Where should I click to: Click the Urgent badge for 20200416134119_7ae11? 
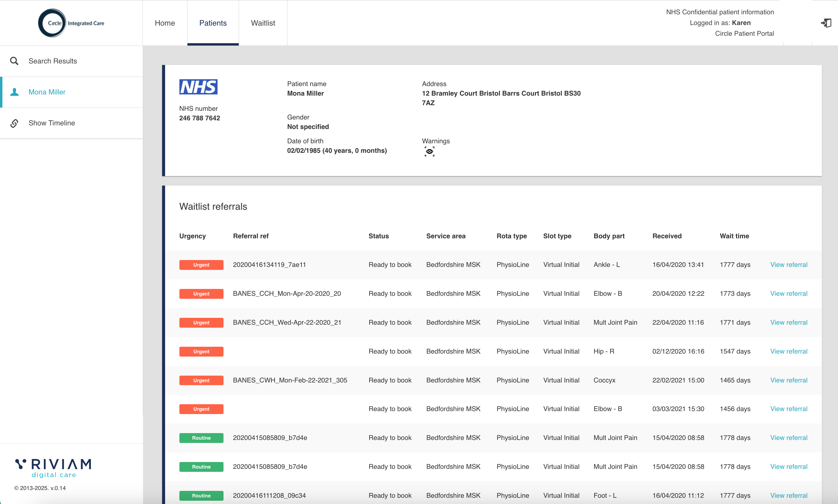click(x=201, y=265)
